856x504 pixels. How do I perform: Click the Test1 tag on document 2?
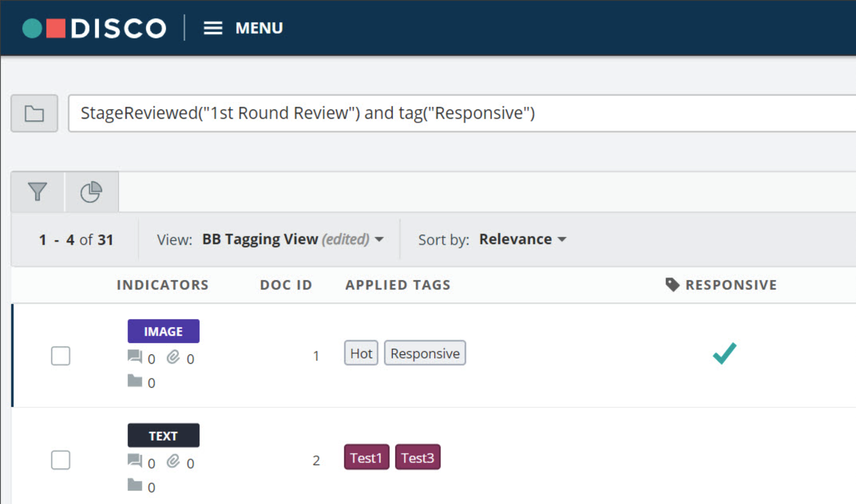(x=367, y=457)
